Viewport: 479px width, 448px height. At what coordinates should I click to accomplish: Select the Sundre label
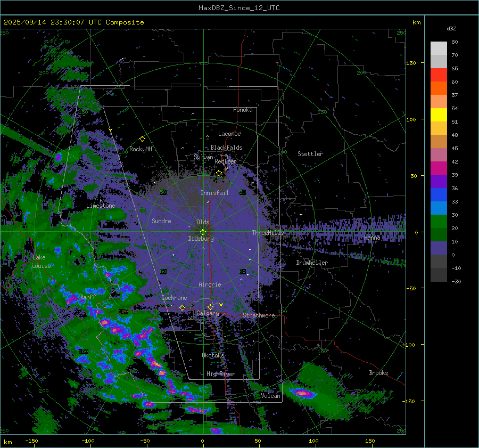pos(161,221)
